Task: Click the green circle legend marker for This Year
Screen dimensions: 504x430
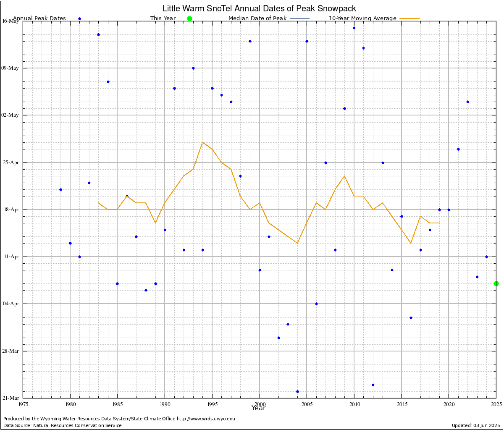Action: pyautogui.click(x=189, y=18)
